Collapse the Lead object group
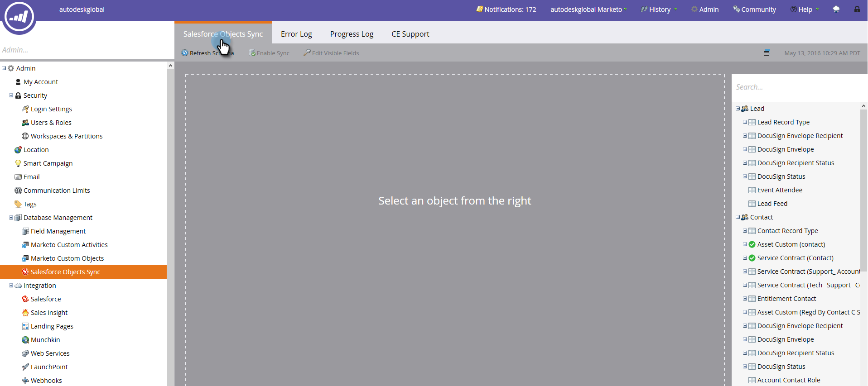Screen dimensions: 868x386 738,109
